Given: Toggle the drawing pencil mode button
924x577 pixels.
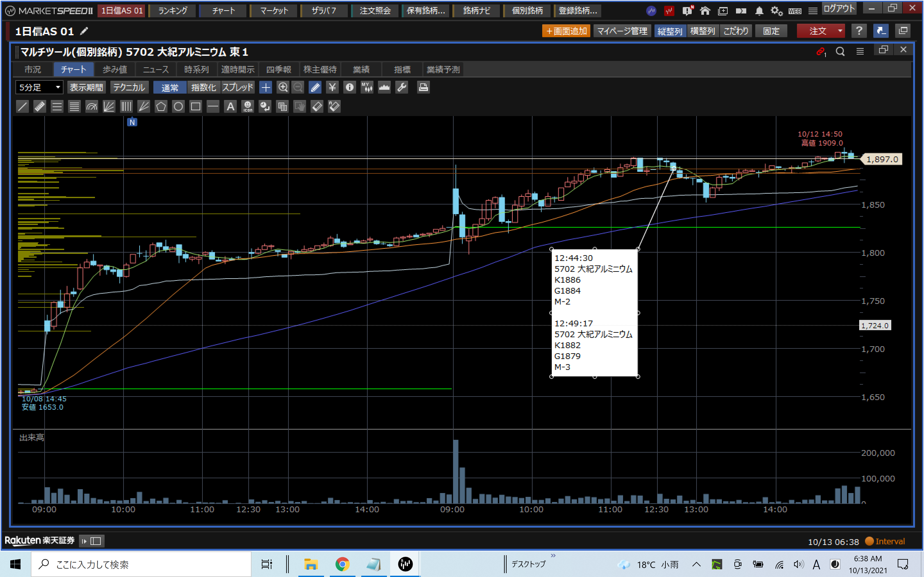Looking at the screenshot, I should point(315,88).
